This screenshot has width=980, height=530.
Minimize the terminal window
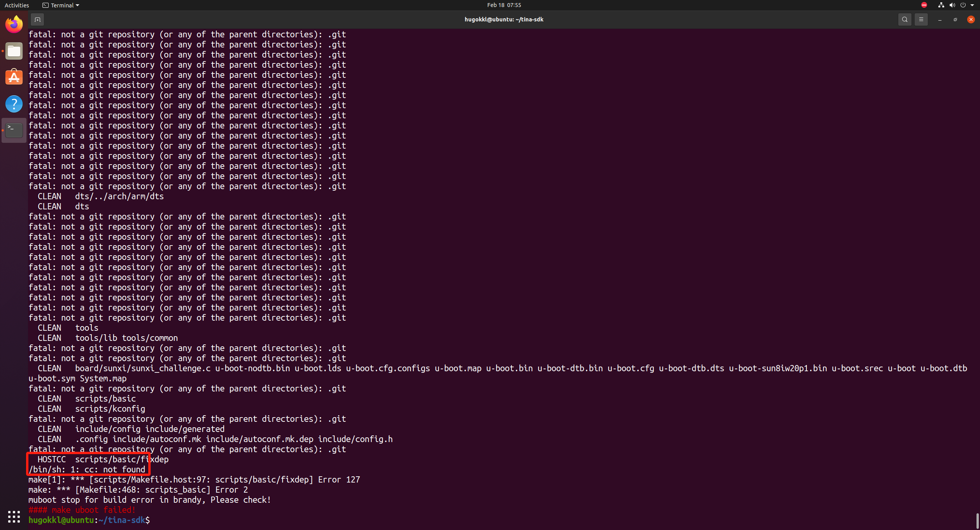[940, 19]
